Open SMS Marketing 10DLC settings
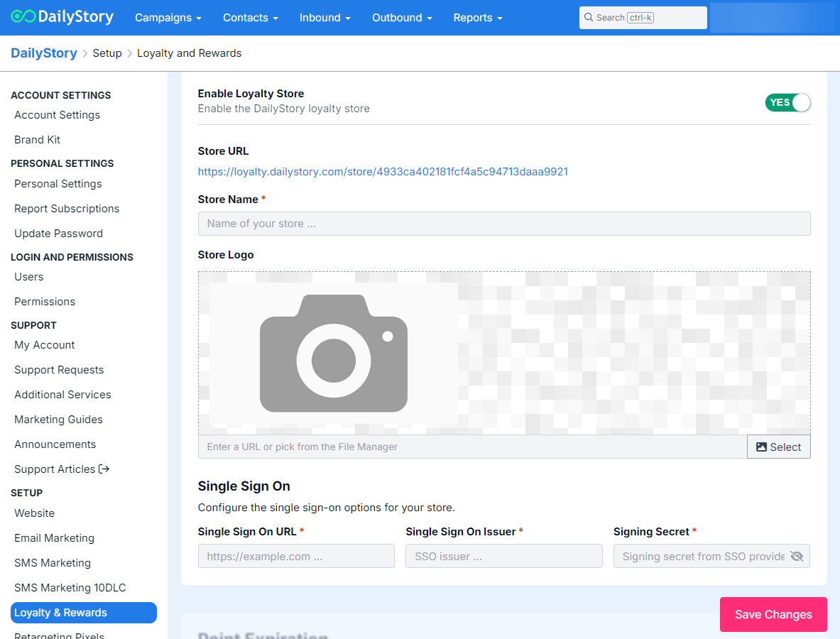The image size is (840, 639). coord(70,588)
